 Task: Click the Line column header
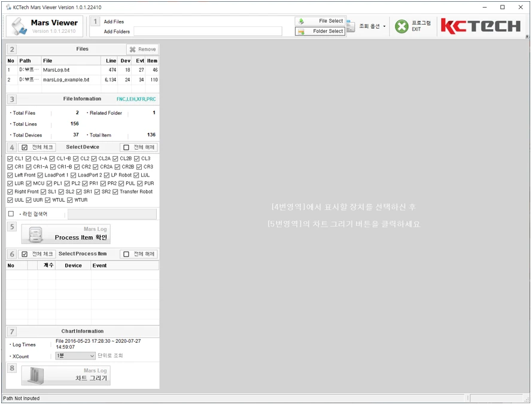click(x=111, y=60)
